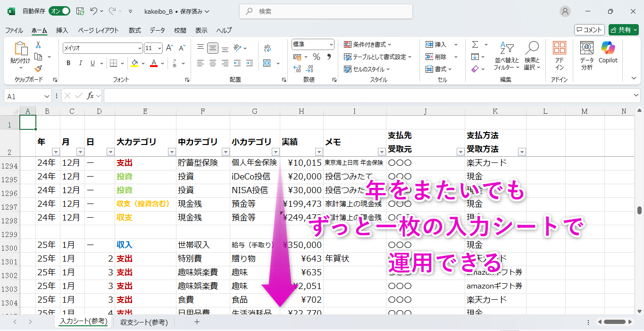Expand the 大カテゴリ column filter
This screenshot has height=331, width=644.
(x=172, y=152)
